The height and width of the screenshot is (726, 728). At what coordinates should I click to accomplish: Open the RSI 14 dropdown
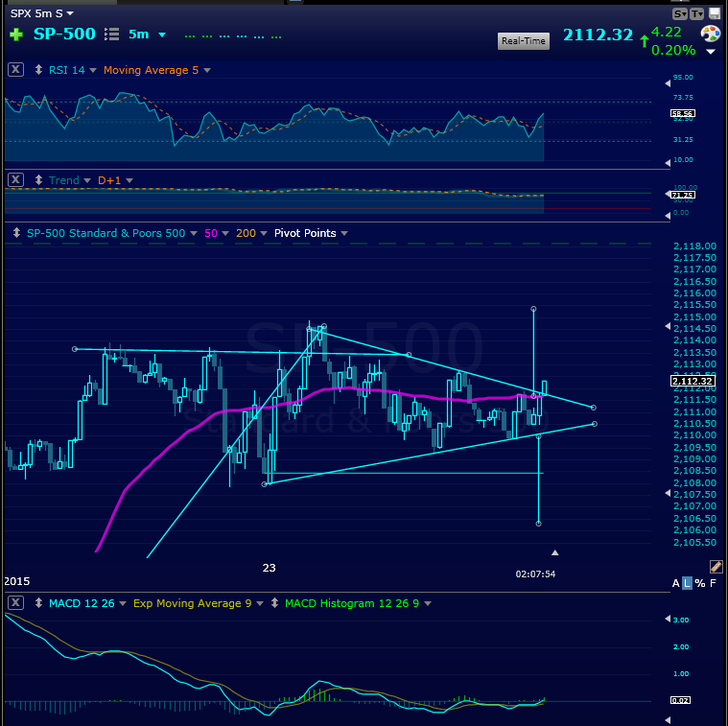coord(93,70)
